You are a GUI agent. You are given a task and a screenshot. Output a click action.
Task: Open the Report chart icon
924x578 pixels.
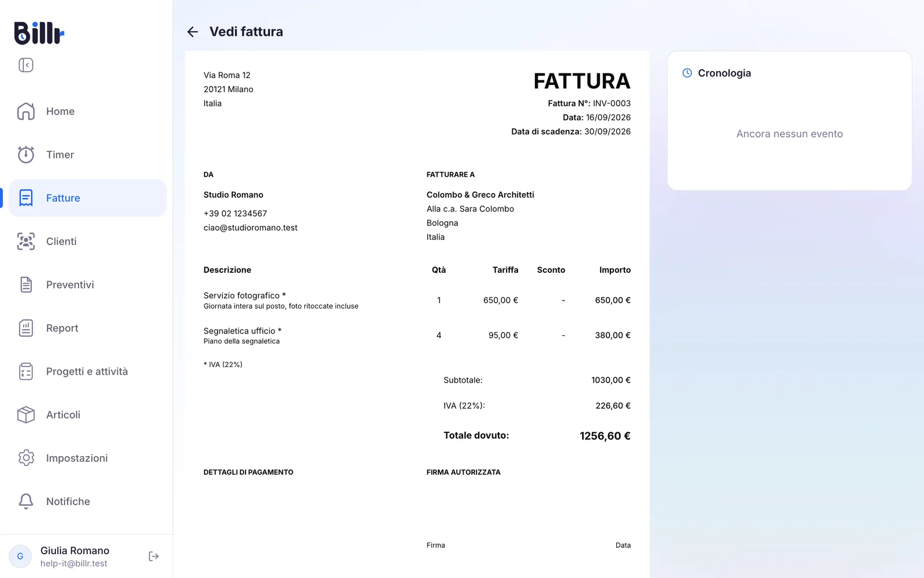coord(26,328)
